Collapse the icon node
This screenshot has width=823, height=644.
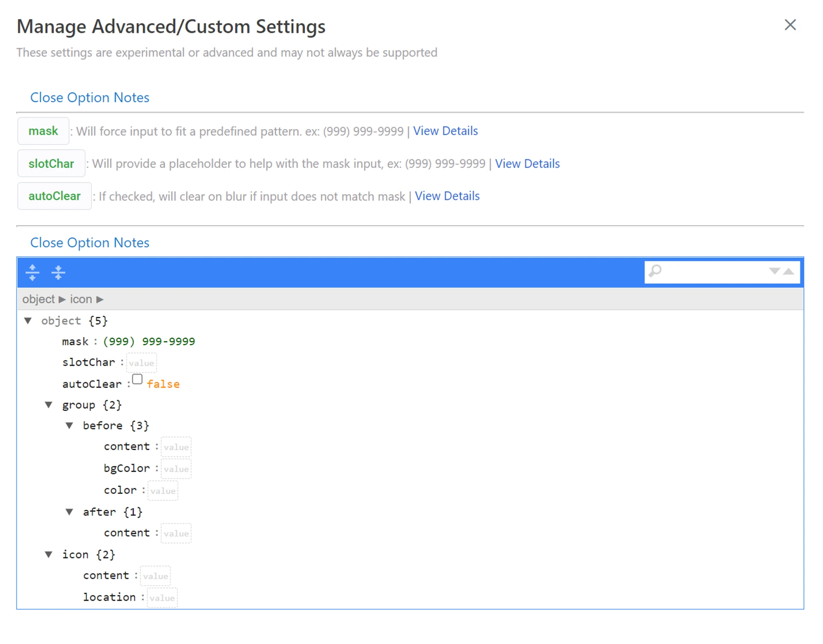(49, 554)
